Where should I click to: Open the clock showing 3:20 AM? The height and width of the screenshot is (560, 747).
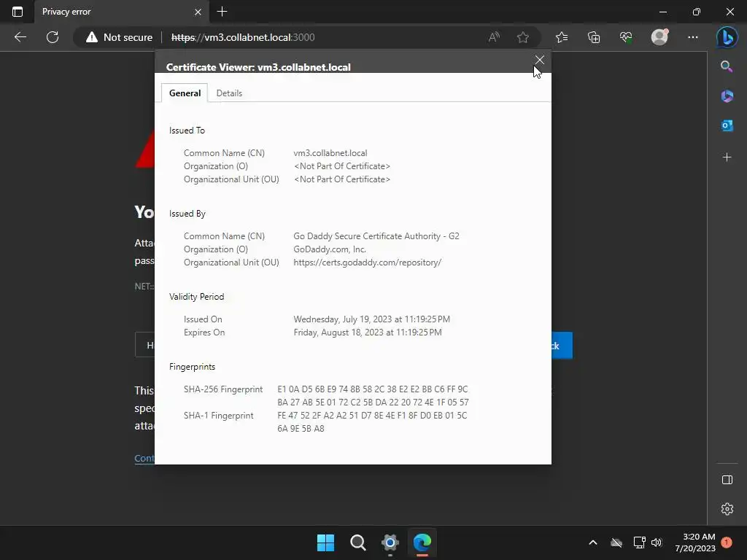pyautogui.click(x=695, y=542)
